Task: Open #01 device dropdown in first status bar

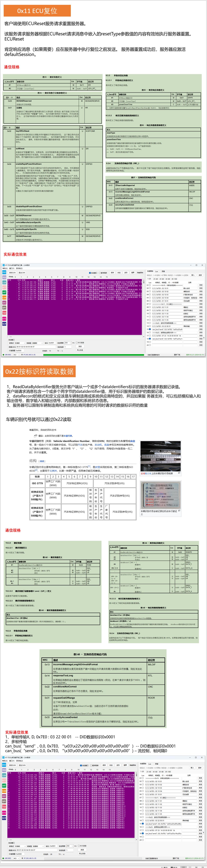Action: [16, 355]
